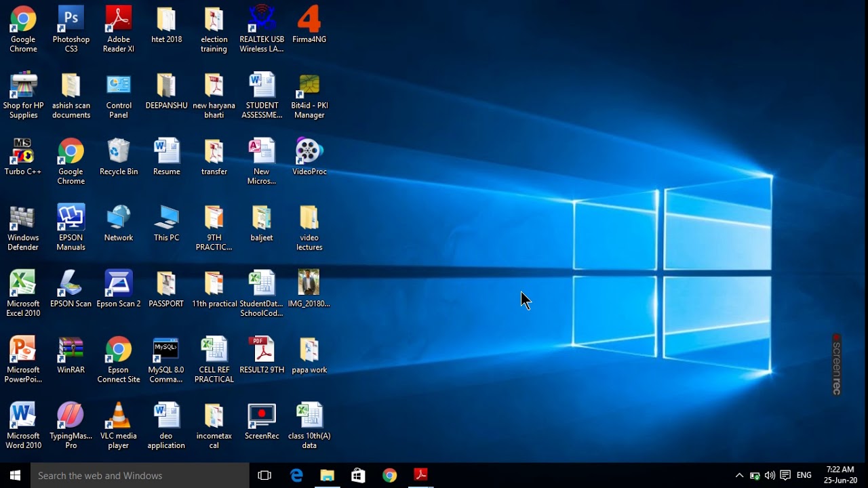Select StudentDat... SchoolCod... Excel file
This screenshot has height=488, width=868.
pyautogui.click(x=262, y=293)
